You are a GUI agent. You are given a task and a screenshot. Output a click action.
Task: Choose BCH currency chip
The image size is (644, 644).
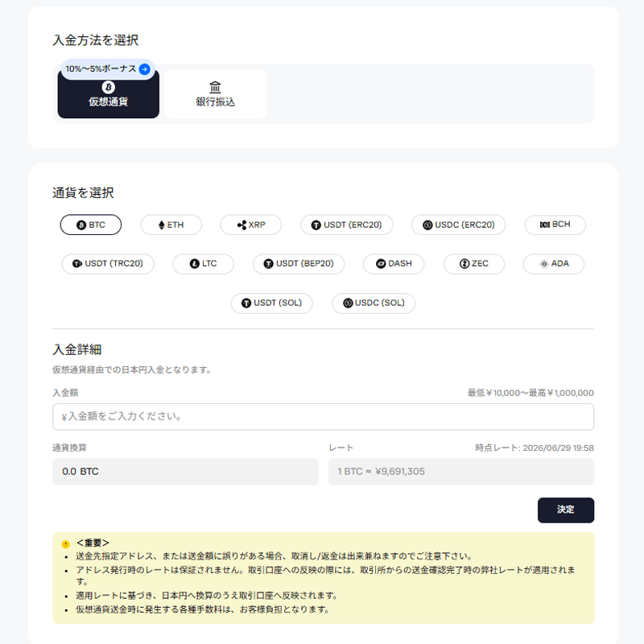tap(555, 225)
